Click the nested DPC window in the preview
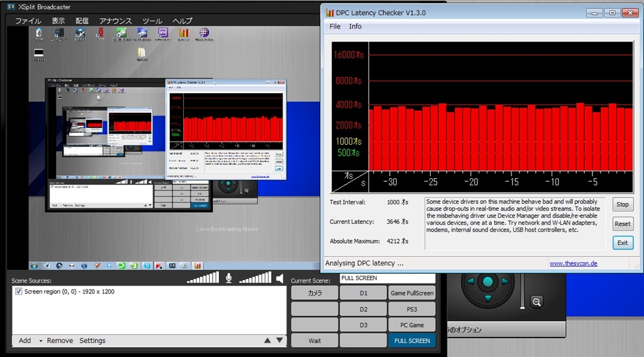The width and height of the screenshot is (644, 357). (x=226, y=129)
